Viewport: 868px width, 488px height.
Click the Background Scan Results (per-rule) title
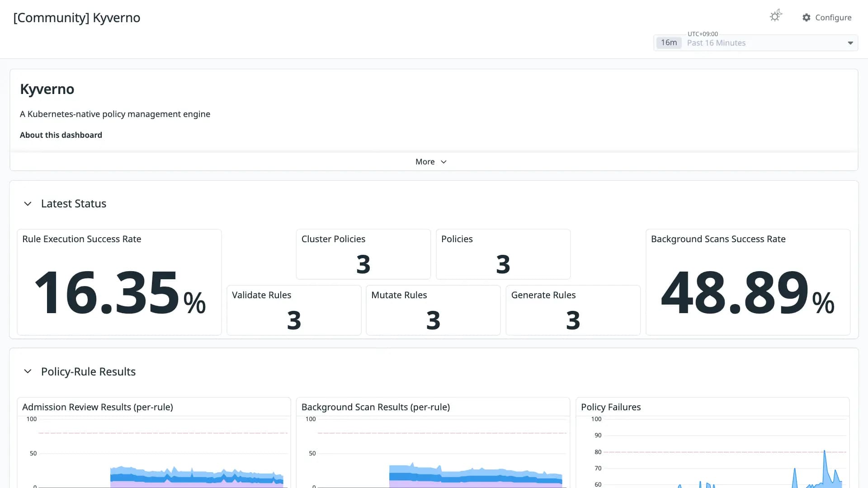pyautogui.click(x=376, y=407)
